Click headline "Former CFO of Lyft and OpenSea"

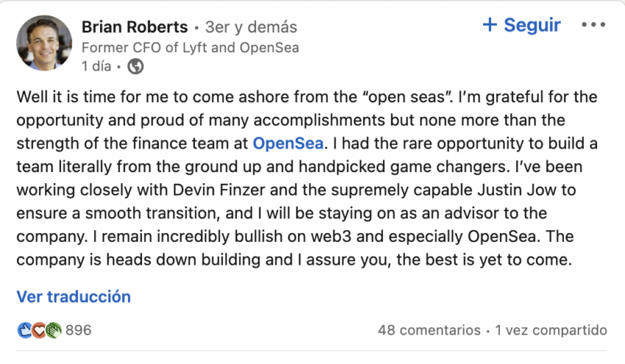click(190, 48)
